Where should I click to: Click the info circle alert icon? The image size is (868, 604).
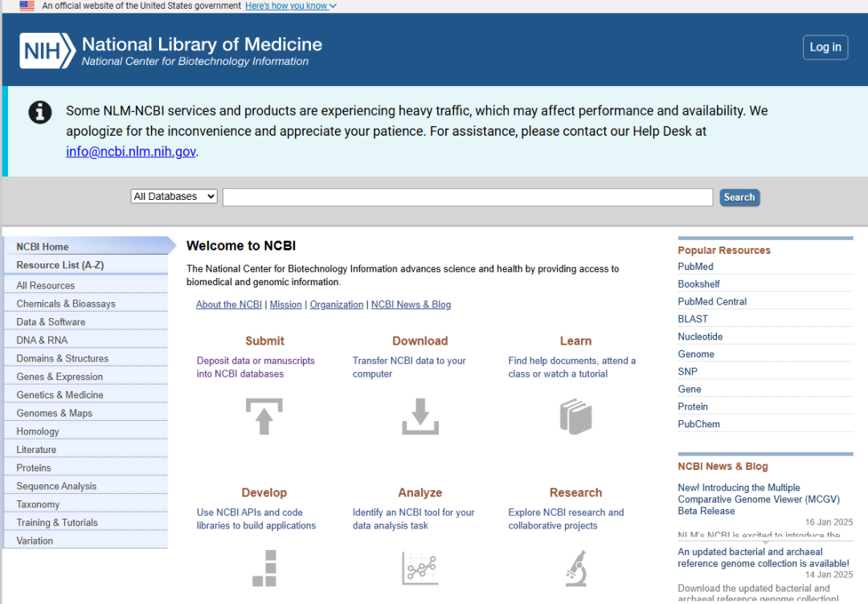point(40,112)
